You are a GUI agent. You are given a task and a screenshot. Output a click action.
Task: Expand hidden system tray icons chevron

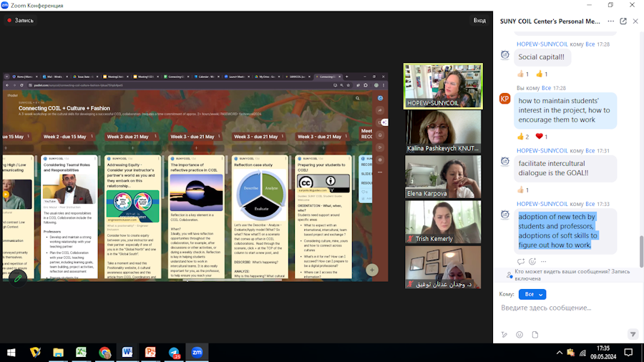560,353
